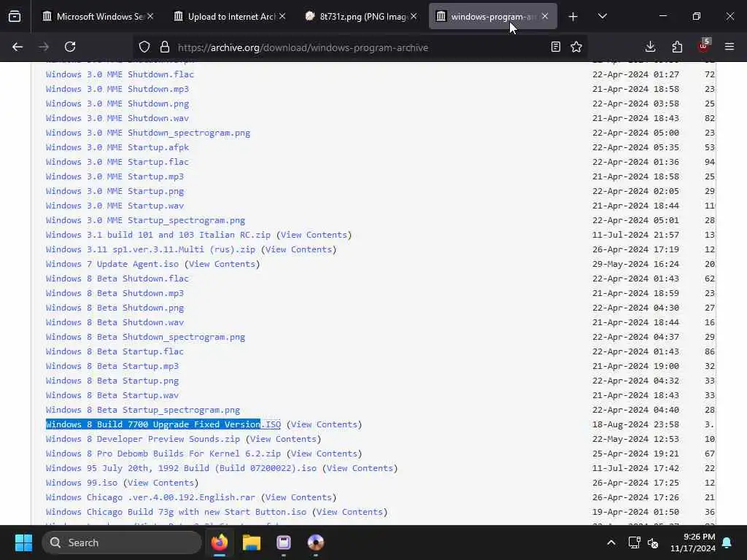Open the purple floppy app on taskbar
The width and height of the screenshot is (747, 560).
click(x=284, y=542)
